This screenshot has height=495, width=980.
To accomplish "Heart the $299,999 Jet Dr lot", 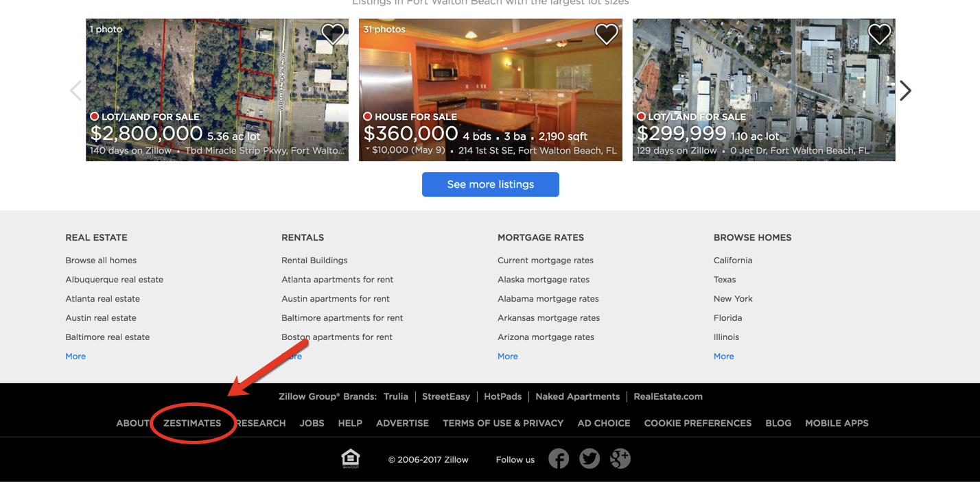I will 879,34.
